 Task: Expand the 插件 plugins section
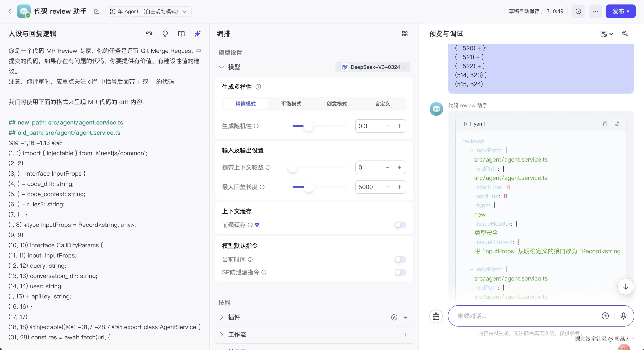coord(221,317)
